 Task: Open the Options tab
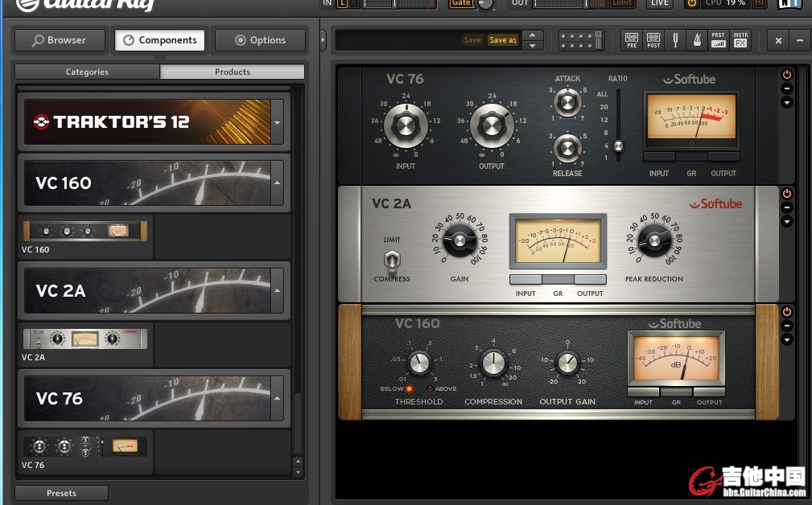tap(260, 40)
